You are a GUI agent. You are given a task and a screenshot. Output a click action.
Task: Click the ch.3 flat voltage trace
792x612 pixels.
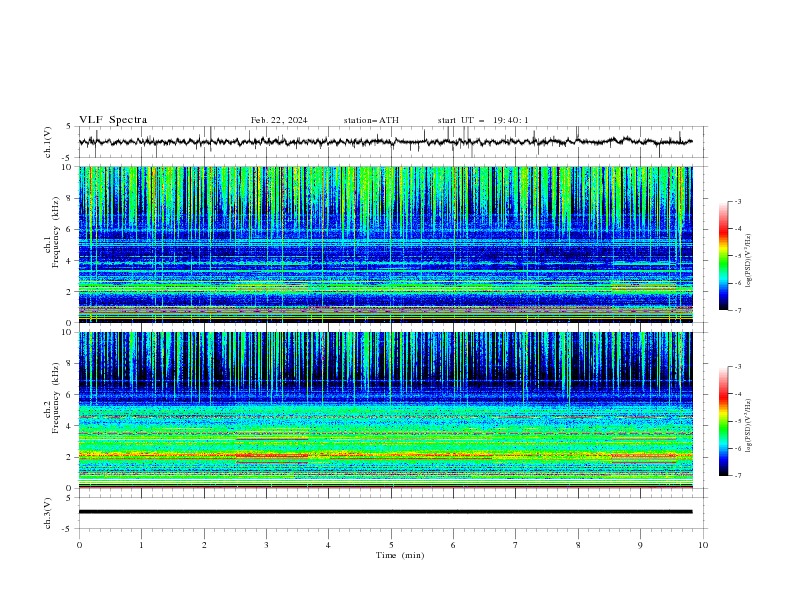[x=385, y=512]
